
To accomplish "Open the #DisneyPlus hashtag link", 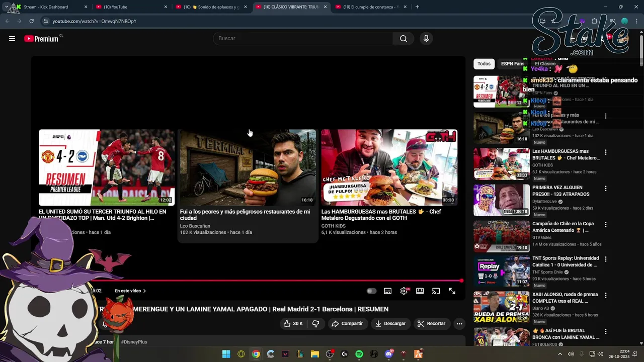I will point(134,342).
